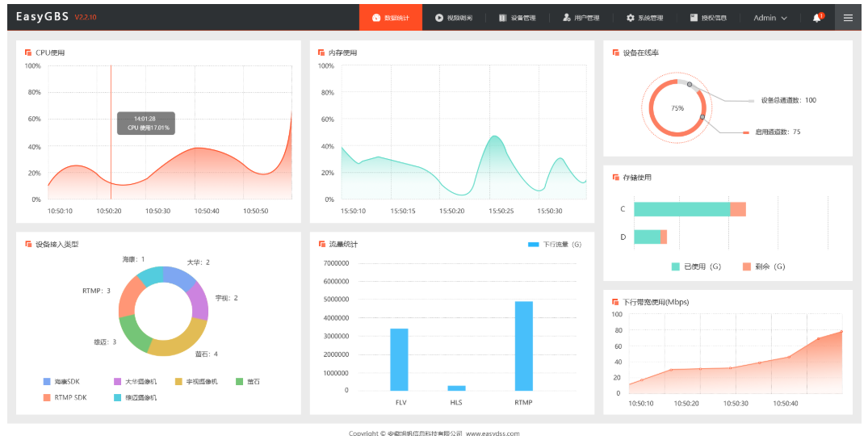Click the 授权信息 license icon
The width and height of the screenshot is (868, 436).
pyautogui.click(x=694, y=18)
